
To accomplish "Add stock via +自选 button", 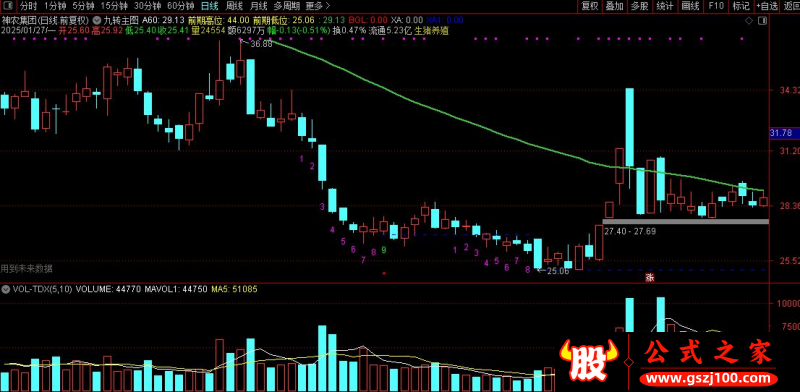I will pyautogui.click(x=767, y=6).
